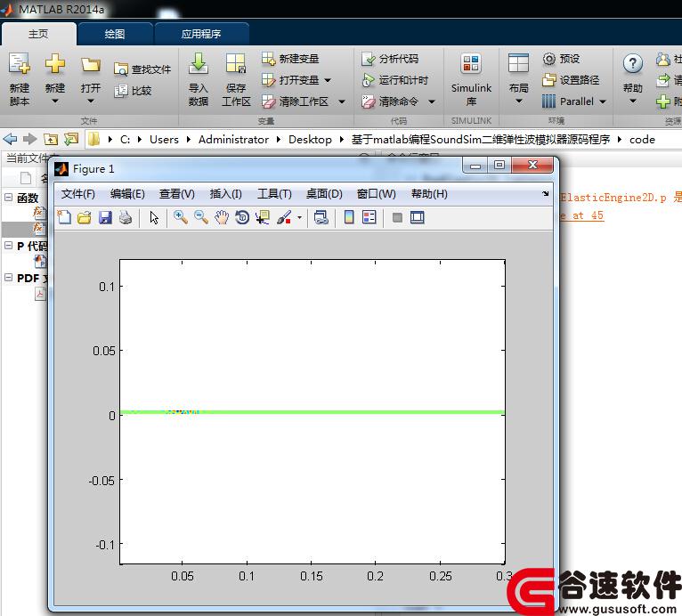682x616 pixels.
Task: Click Run and Time (运行和计时)
Action: (x=395, y=80)
